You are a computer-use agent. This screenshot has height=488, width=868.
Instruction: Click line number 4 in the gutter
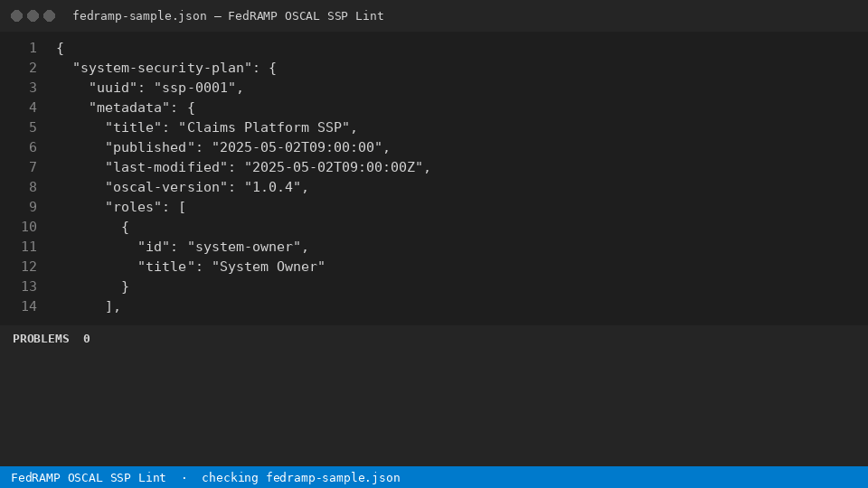33,108
